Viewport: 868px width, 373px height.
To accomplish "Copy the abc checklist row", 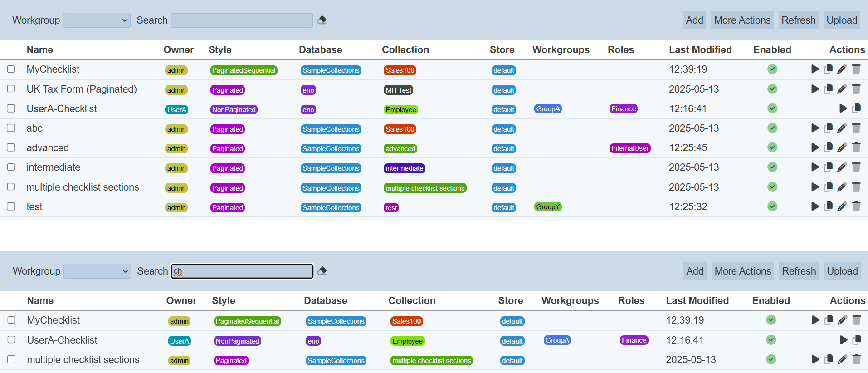I will click(828, 128).
